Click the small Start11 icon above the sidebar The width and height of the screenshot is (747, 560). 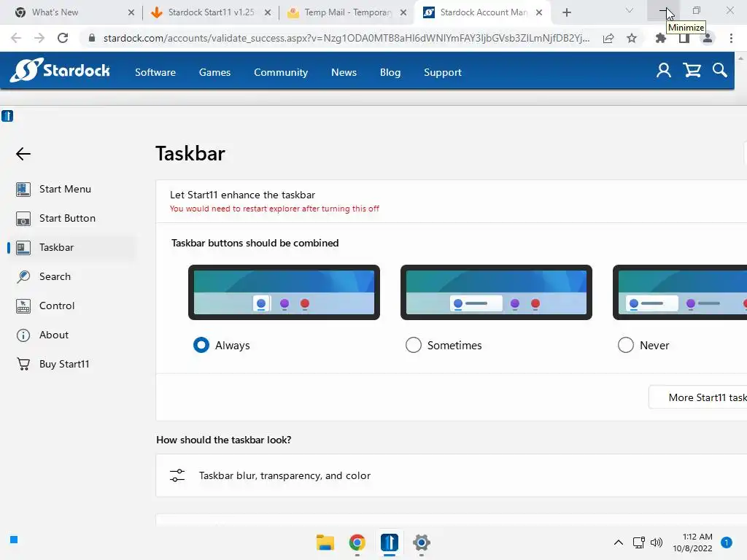pyautogui.click(x=7, y=116)
